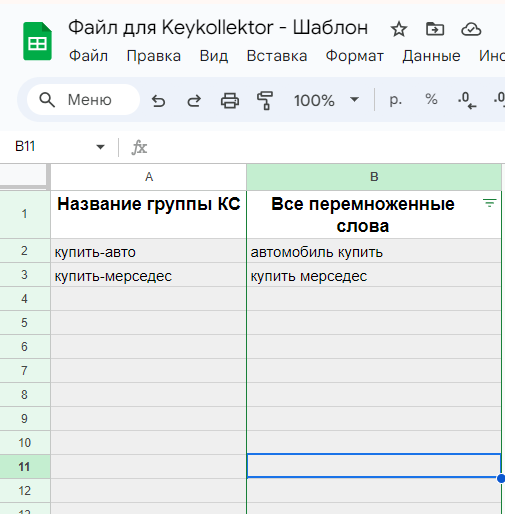505x514 pixels.
Task: Move document to folder icon
Action: tap(435, 29)
